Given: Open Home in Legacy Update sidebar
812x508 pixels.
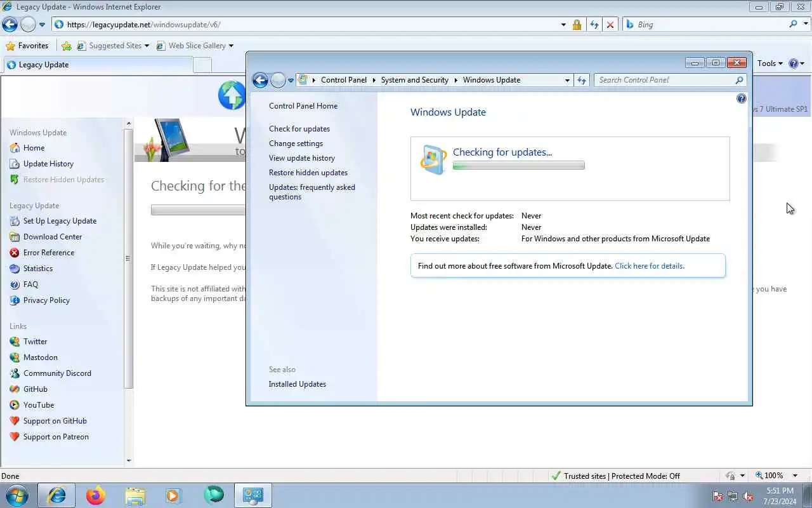Looking at the screenshot, I should [34, 148].
